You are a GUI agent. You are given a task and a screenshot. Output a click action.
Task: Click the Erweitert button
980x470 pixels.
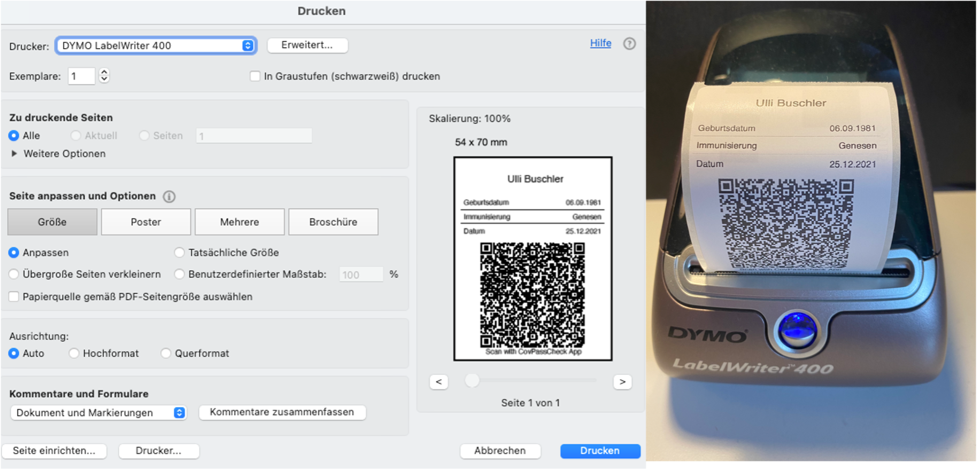[x=307, y=45]
